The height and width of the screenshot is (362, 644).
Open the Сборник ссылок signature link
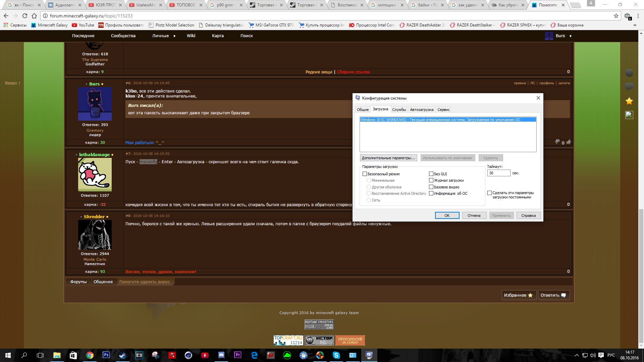[x=354, y=72]
